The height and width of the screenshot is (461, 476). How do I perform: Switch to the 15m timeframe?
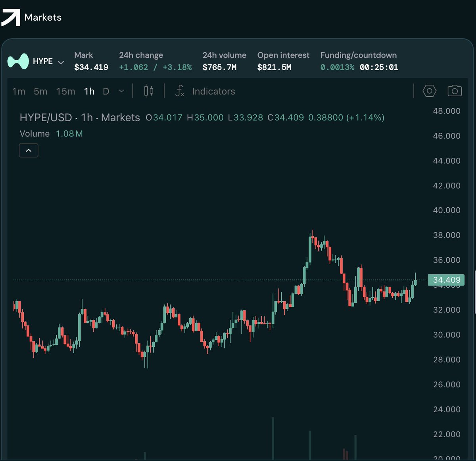coord(65,92)
